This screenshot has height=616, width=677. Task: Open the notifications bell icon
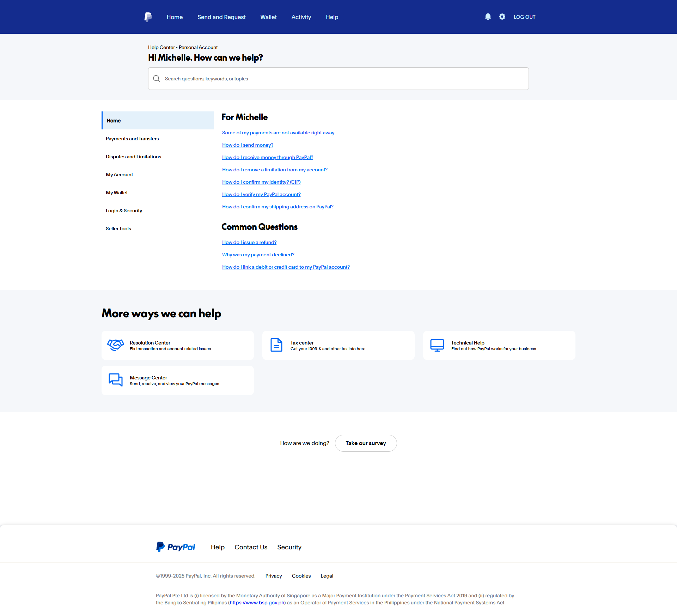pyautogui.click(x=488, y=17)
